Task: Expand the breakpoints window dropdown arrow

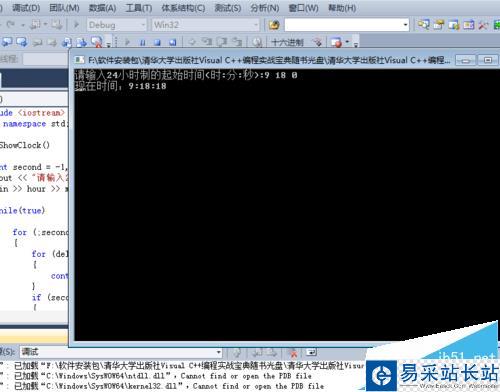Action: pos(347,42)
